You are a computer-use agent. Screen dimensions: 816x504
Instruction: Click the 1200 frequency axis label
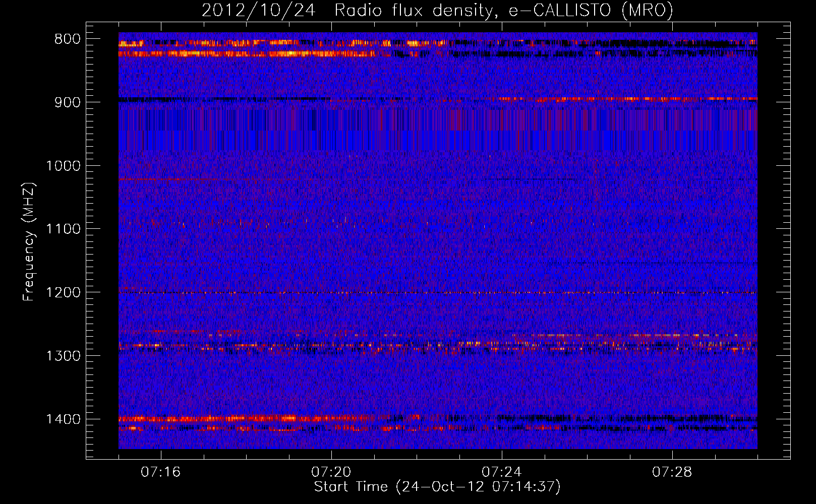click(x=63, y=293)
